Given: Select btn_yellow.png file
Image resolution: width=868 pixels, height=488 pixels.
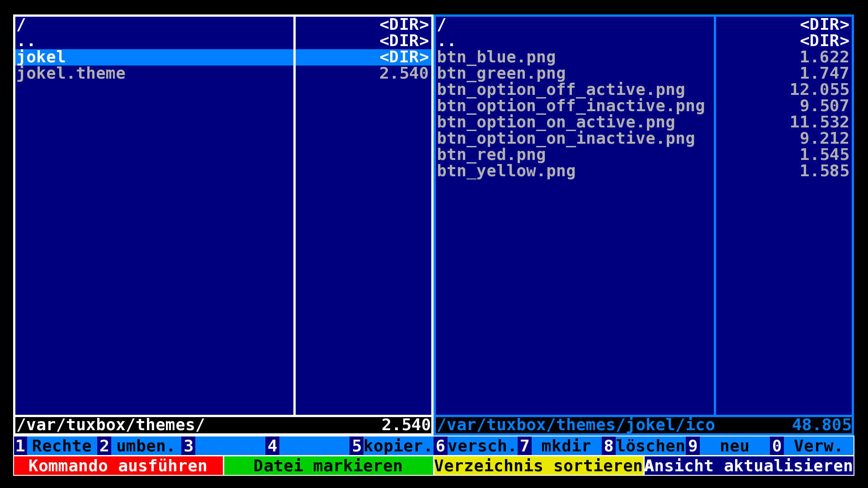Looking at the screenshot, I should coord(506,171).
